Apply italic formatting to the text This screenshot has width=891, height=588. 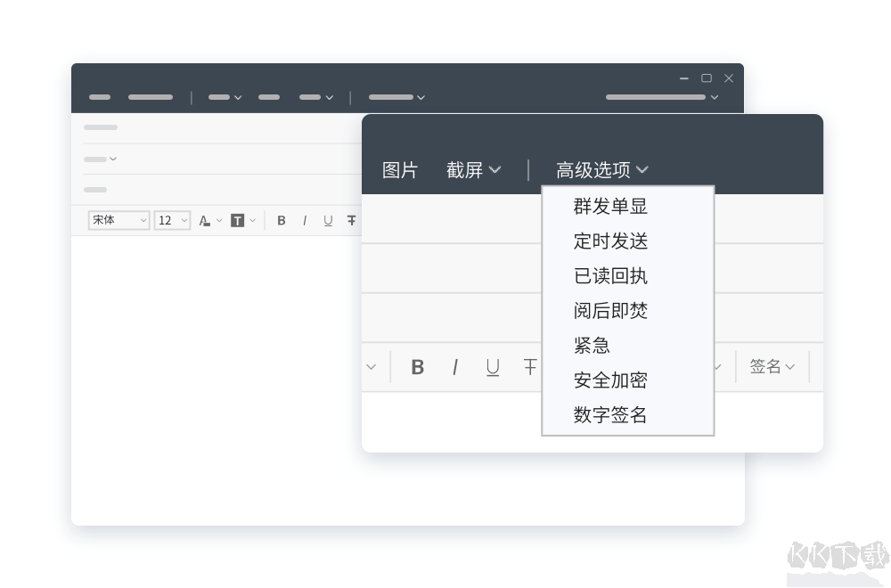tap(305, 220)
